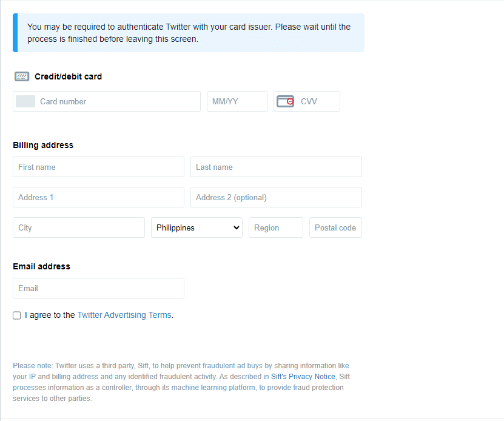The width and height of the screenshot is (504, 421).
Task: Open the Twitter Advertising Terms link
Action: [x=124, y=315]
